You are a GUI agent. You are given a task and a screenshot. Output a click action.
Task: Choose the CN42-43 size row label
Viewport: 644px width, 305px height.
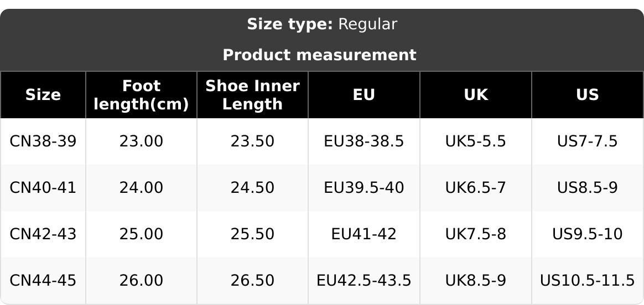(43, 234)
